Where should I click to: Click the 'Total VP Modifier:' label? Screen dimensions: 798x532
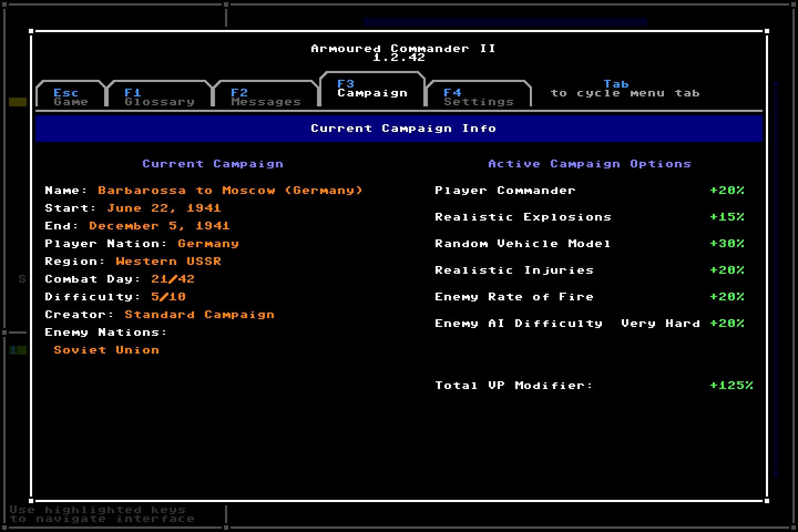(514, 386)
